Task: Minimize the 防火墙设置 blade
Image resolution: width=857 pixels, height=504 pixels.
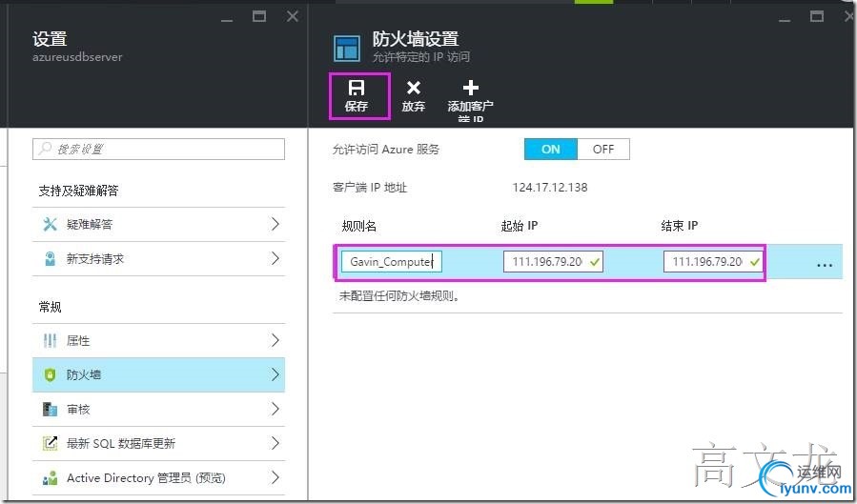Action: (x=785, y=20)
